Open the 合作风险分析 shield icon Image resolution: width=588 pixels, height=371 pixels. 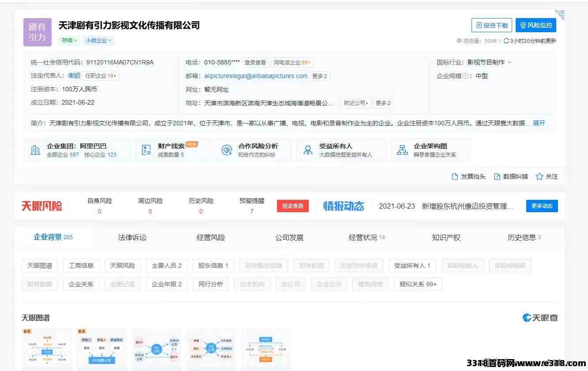click(x=227, y=150)
